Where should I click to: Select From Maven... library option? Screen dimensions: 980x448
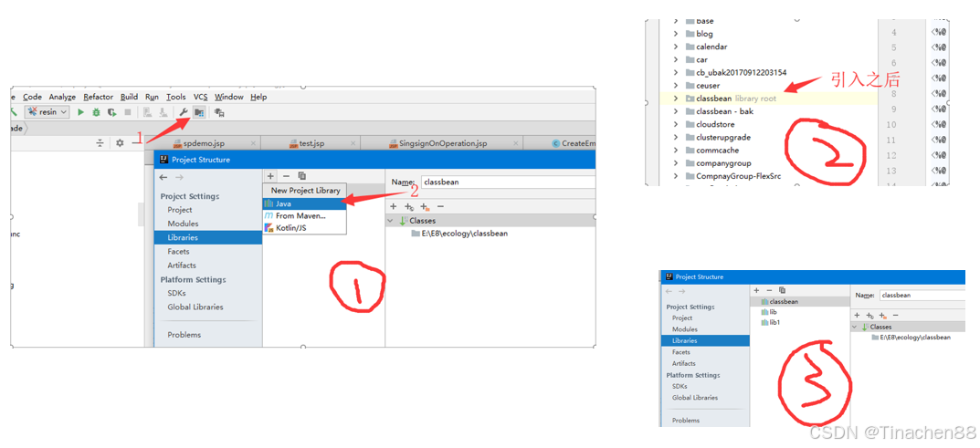click(300, 216)
